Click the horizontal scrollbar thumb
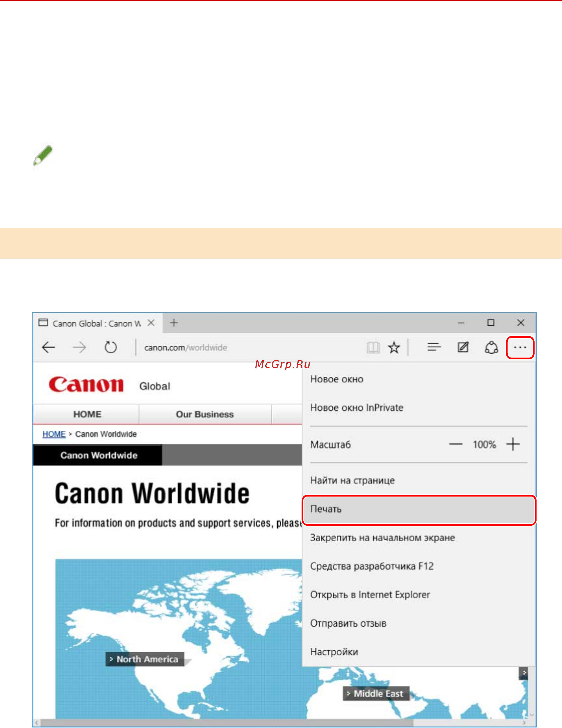 227,723
